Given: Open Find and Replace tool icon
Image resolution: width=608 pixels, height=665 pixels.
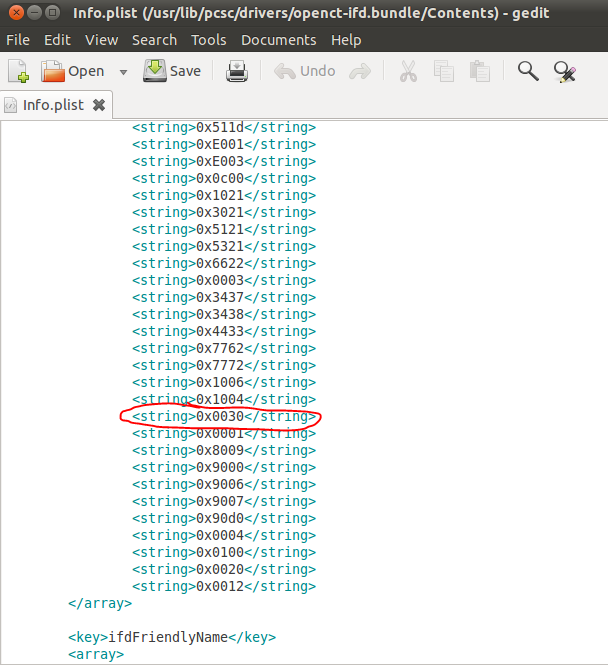Looking at the screenshot, I should point(565,71).
